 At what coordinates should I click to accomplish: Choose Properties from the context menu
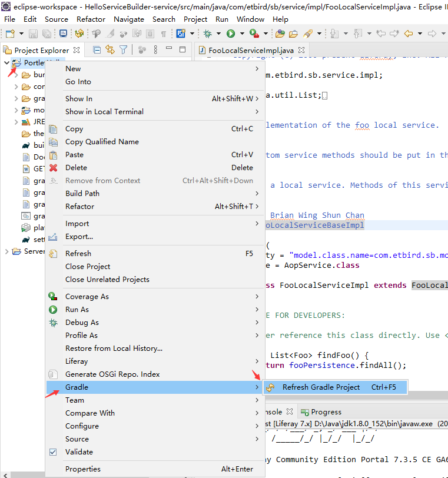pos(82,469)
